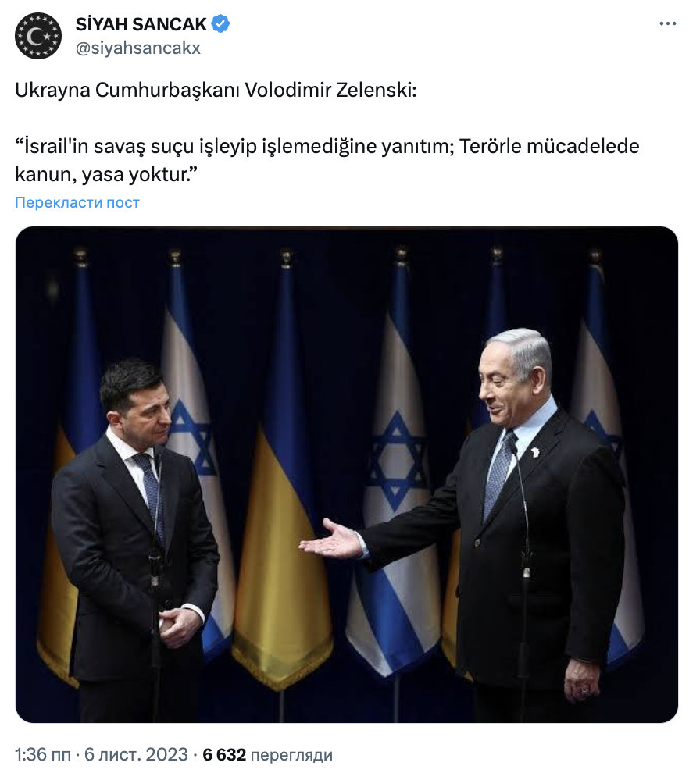The height and width of the screenshot is (773, 700).
Task: Open the SİYAH SANCAK profile avatar
Action: [38, 36]
